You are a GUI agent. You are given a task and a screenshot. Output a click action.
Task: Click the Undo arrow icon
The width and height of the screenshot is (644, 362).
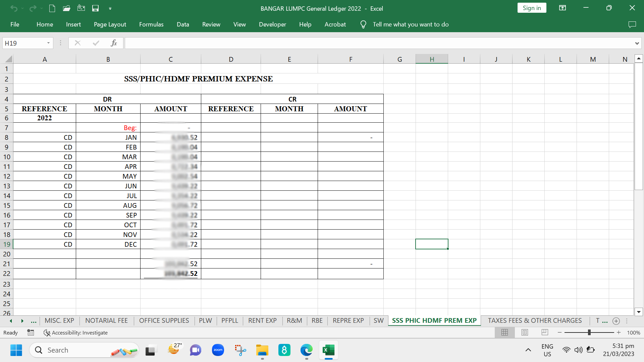14,8
